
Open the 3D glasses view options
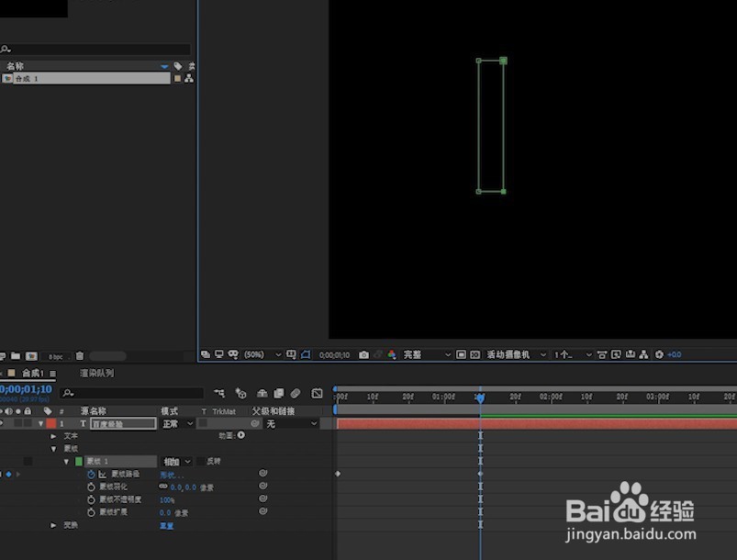pos(233,354)
